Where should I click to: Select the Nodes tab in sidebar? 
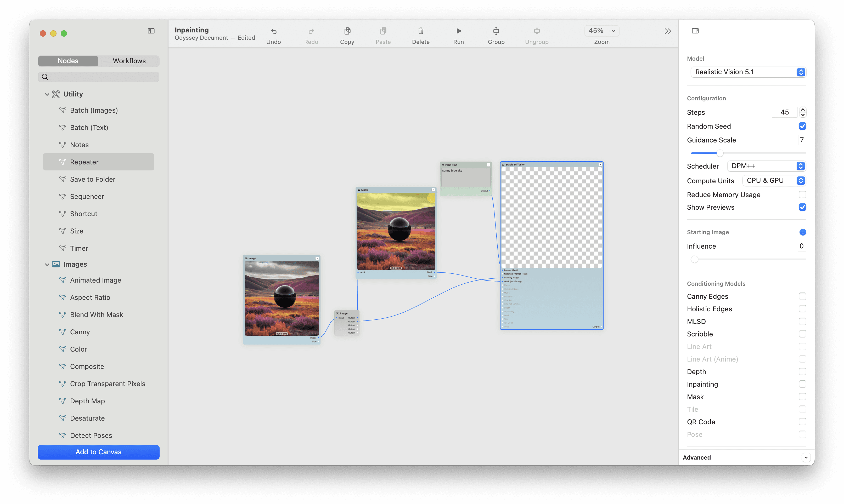[68, 61]
